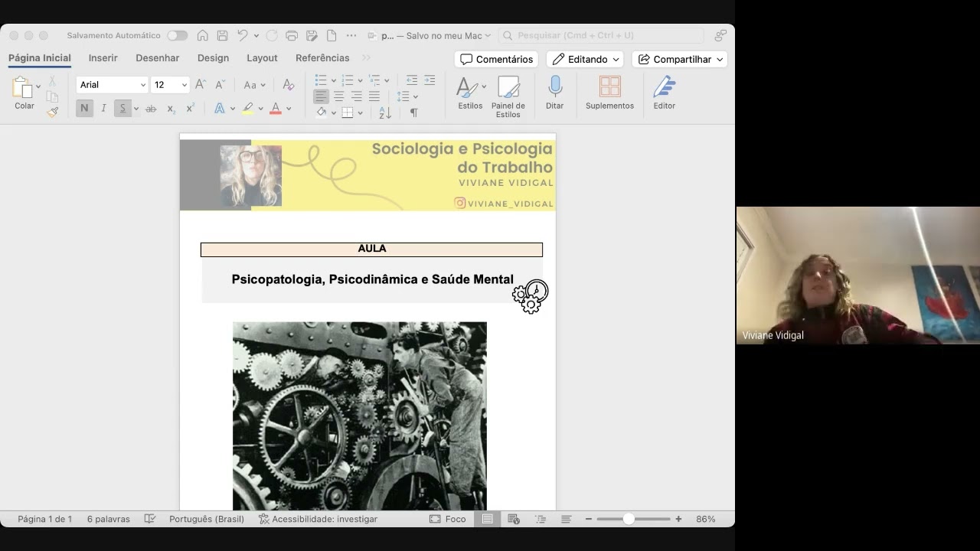Click the Comentários button
Image resolution: width=980 pixels, height=551 pixels.
(496, 59)
